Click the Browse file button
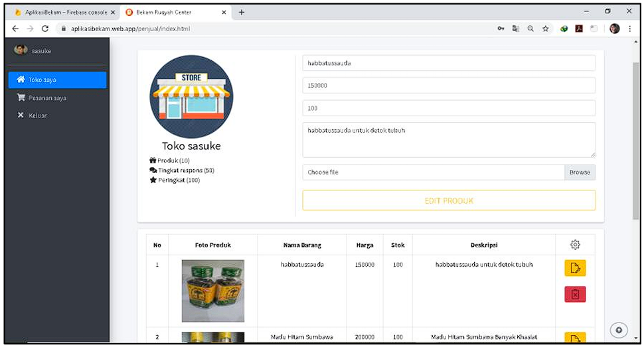 click(x=579, y=173)
